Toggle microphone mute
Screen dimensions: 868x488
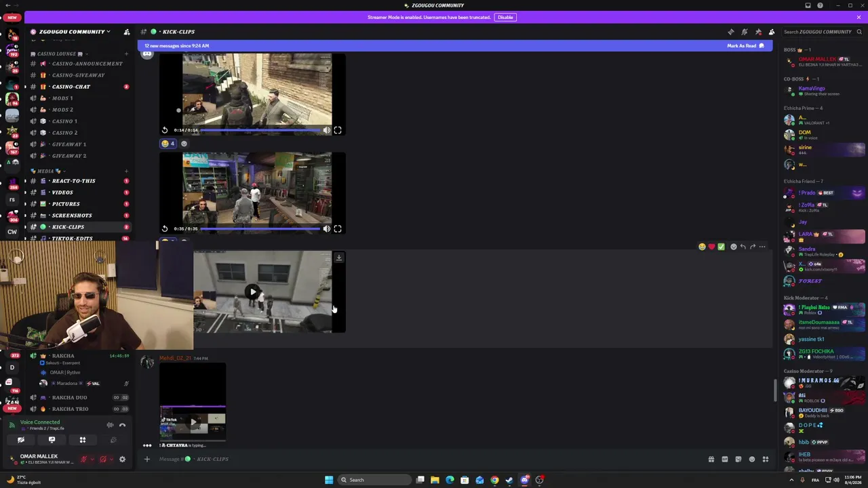[x=83, y=460]
